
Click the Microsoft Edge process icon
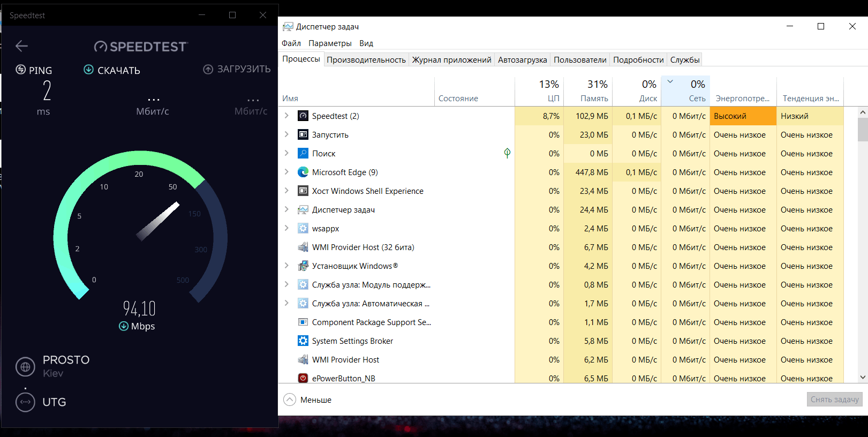pyautogui.click(x=303, y=172)
